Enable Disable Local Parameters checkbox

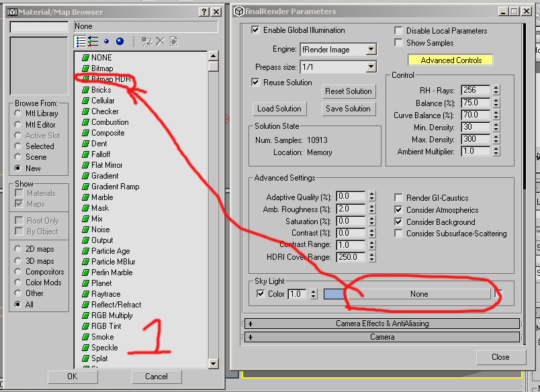coord(398,31)
